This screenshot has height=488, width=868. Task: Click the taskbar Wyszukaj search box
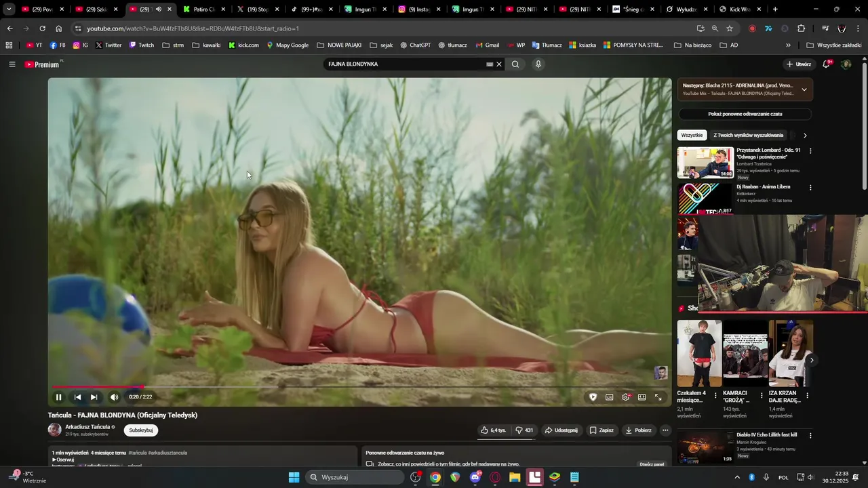[x=355, y=477]
